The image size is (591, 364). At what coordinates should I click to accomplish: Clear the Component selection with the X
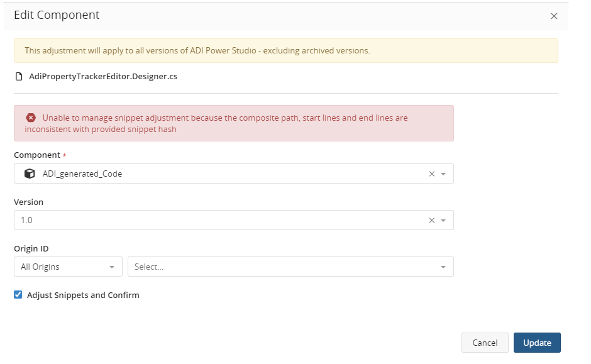point(432,174)
